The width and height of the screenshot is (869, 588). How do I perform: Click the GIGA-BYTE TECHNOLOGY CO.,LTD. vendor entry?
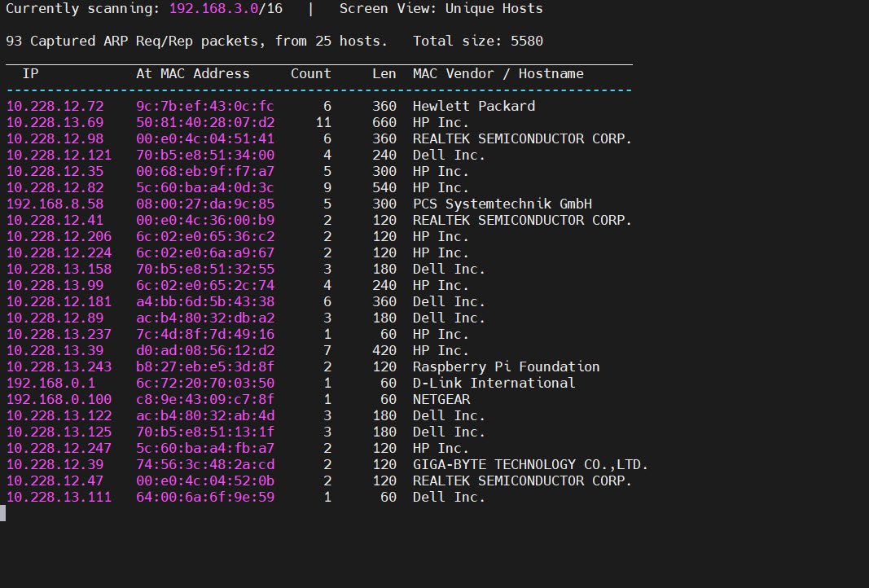(x=530, y=464)
